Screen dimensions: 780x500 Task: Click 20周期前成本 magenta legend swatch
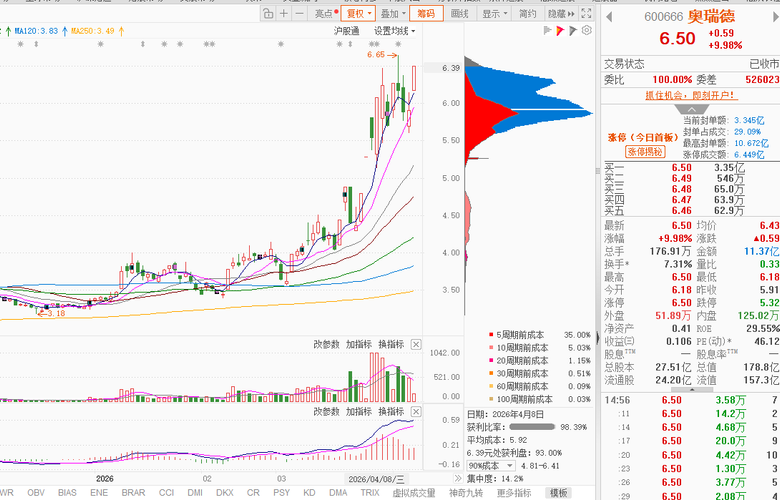491,361
